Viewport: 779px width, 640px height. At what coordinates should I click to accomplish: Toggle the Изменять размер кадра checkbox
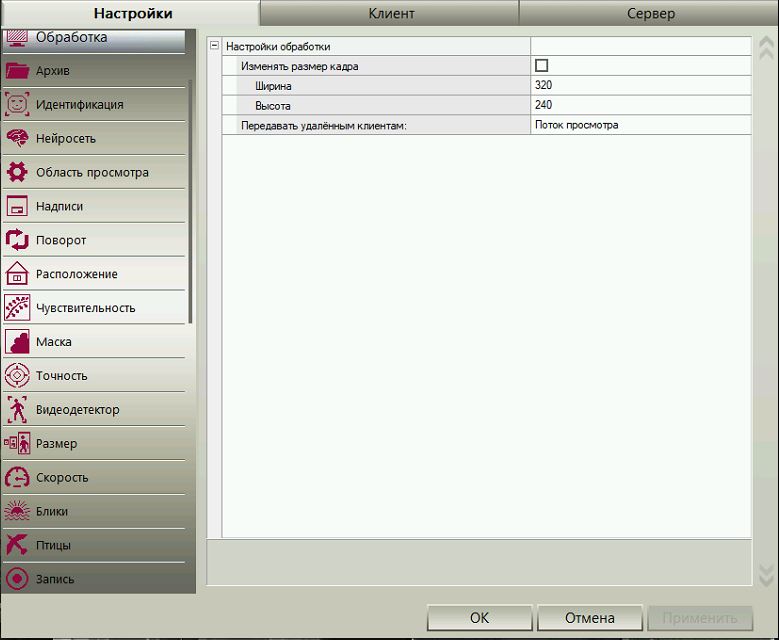point(542,66)
